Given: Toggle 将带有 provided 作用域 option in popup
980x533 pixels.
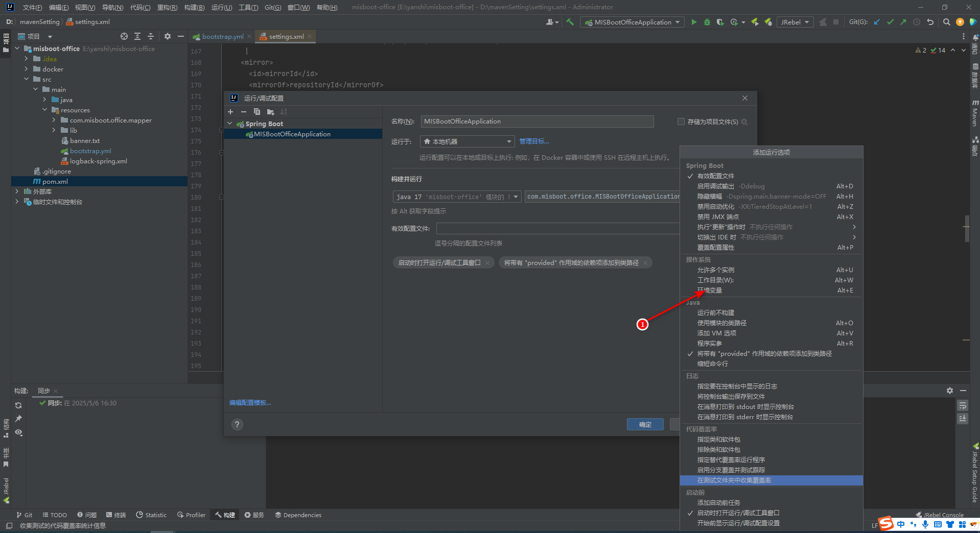Looking at the screenshot, I should (x=772, y=354).
